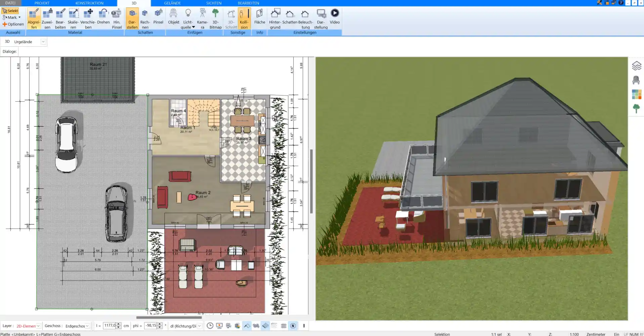Click the length l input field

tap(110, 326)
